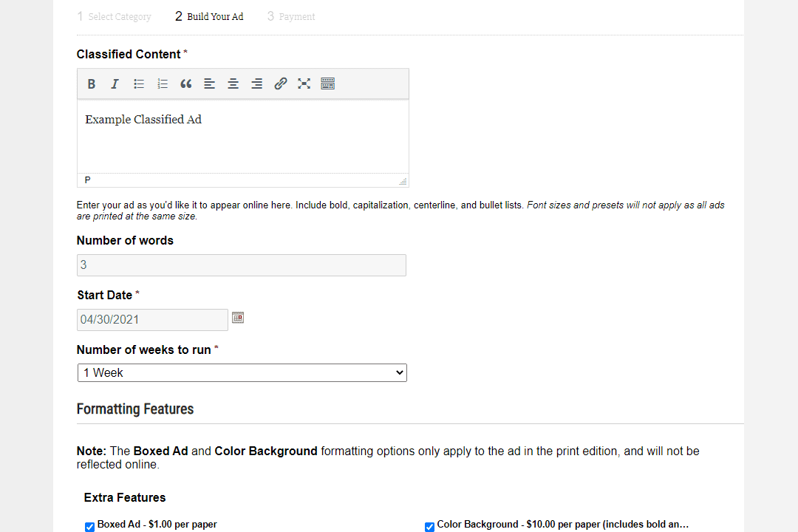Click the 'Example Classified Ad' text

(143, 120)
